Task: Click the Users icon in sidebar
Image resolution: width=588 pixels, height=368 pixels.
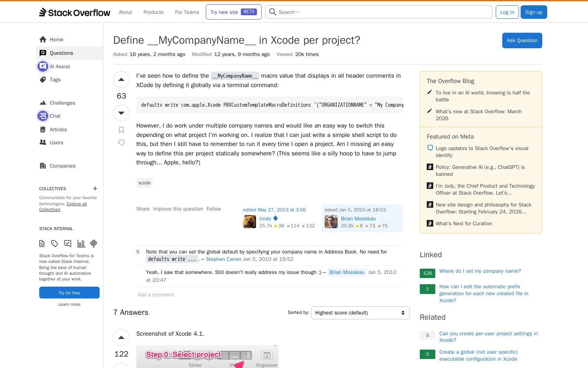Action: point(43,143)
